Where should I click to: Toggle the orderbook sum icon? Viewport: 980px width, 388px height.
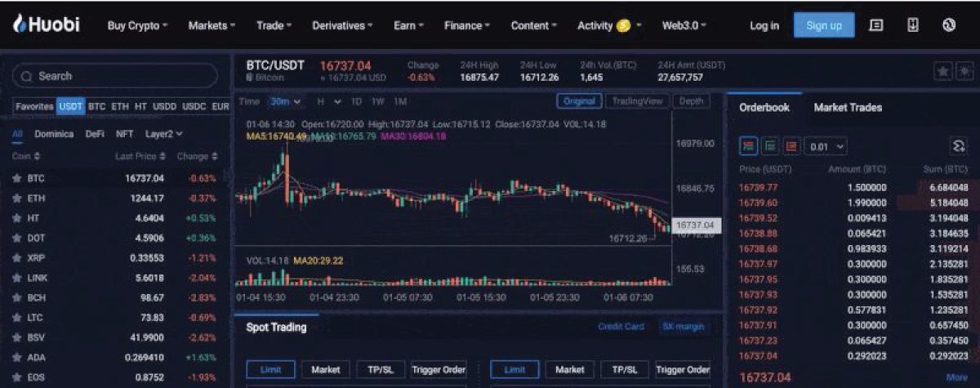(x=959, y=146)
